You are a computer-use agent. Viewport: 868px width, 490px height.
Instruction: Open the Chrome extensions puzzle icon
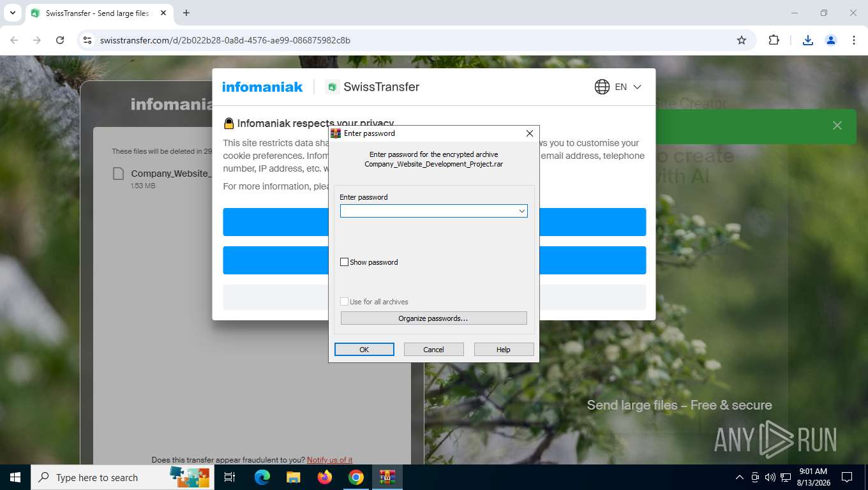tap(774, 40)
